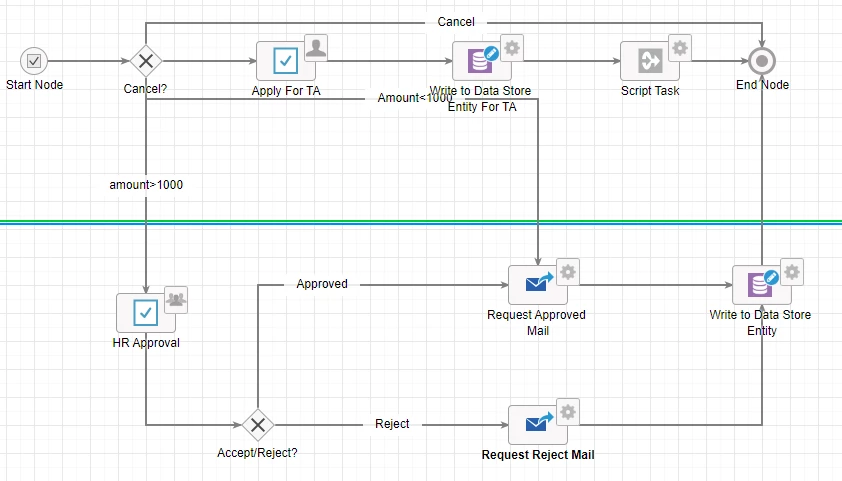Click the Amount<1000 connector label
This screenshot has width=842, height=481.
[415, 98]
